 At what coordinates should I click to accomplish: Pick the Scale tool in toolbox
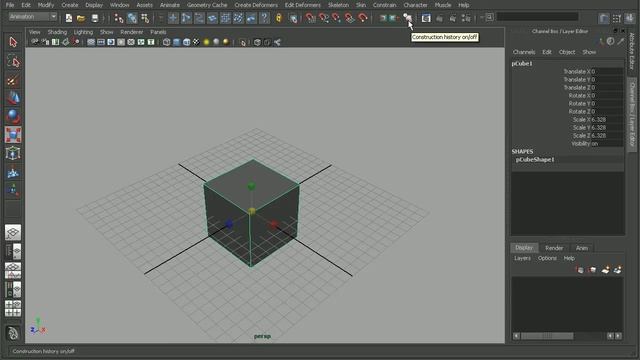(x=13, y=135)
